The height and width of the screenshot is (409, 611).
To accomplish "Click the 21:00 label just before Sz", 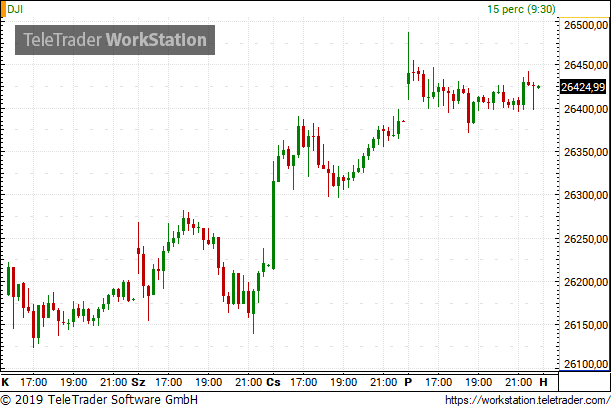I will click(113, 382).
